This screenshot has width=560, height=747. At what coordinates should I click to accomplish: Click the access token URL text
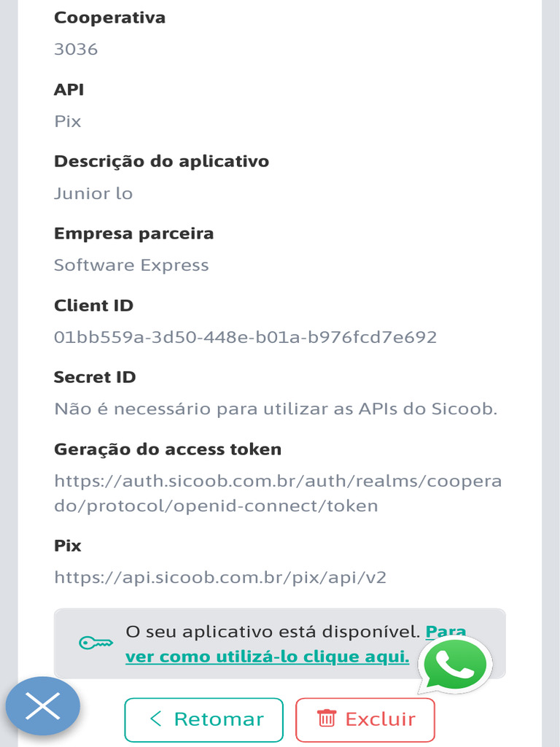(x=277, y=494)
